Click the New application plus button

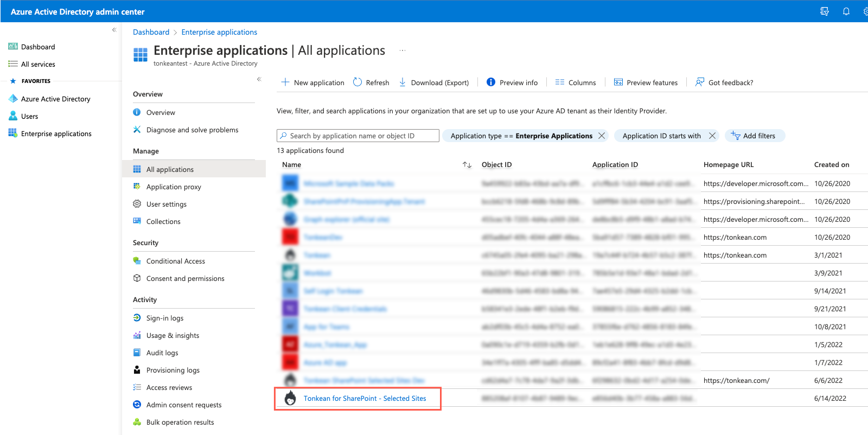[x=312, y=82]
